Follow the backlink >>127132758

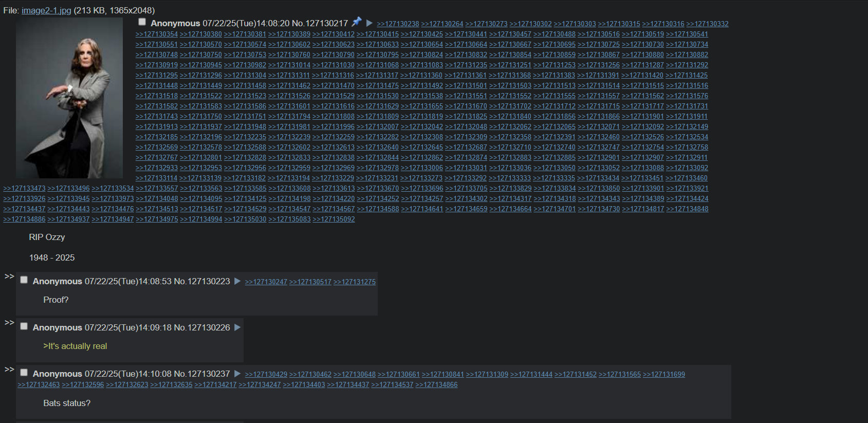(687, 148)
